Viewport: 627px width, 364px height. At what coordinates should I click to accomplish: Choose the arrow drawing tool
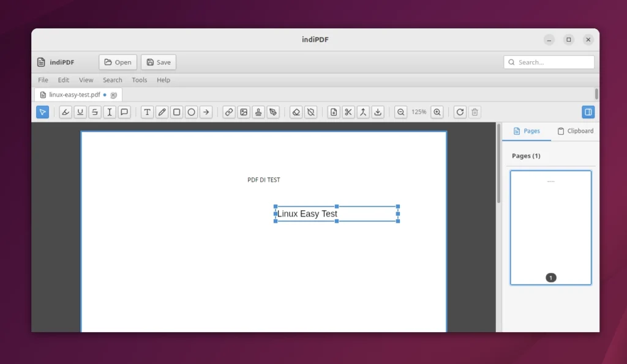click(206, 112)
